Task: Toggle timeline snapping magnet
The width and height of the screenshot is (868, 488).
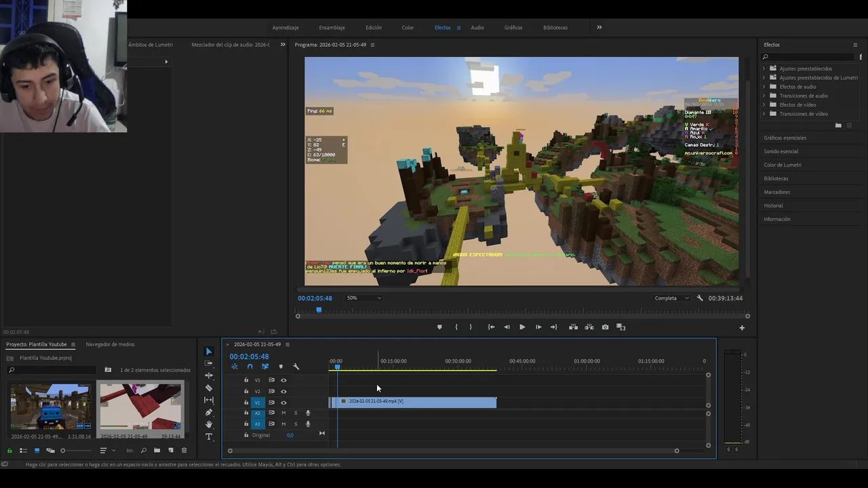Action: [x=250, y=367]
